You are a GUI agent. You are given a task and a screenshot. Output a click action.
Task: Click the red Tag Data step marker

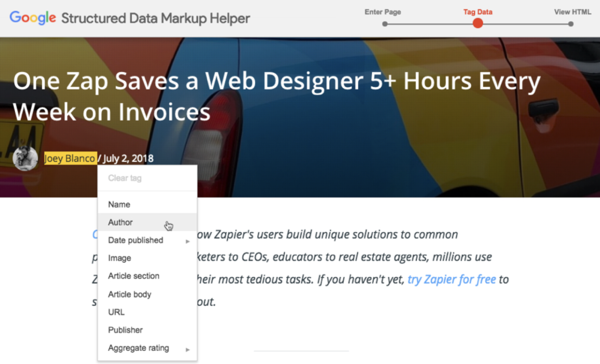coord(478,23)
